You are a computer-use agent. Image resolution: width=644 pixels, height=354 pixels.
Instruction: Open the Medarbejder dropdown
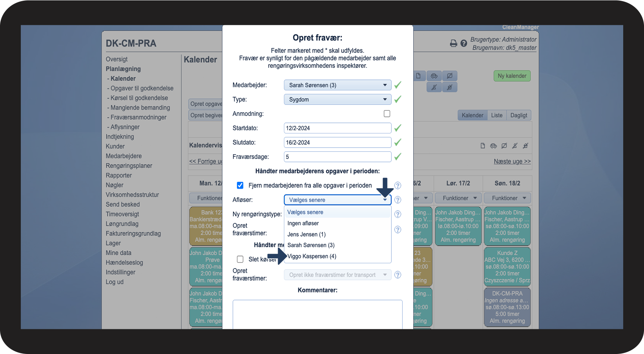[337, 85]
